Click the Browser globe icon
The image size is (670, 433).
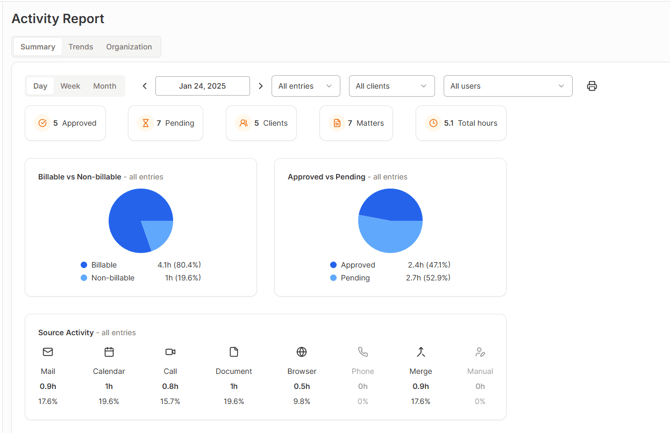(301, 352)
